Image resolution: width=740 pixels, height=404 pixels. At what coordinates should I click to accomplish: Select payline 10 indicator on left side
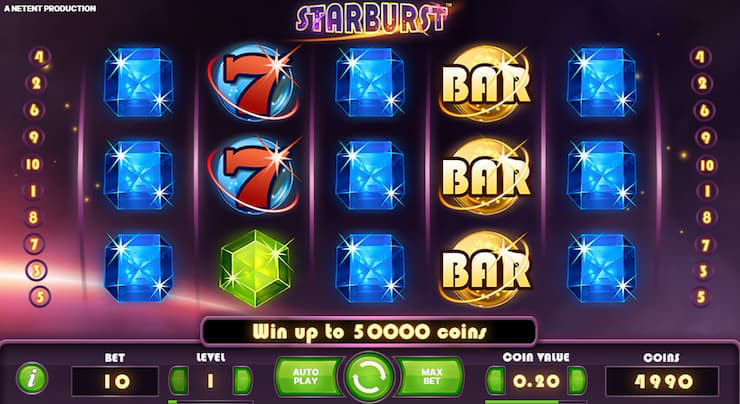[34, 164]
